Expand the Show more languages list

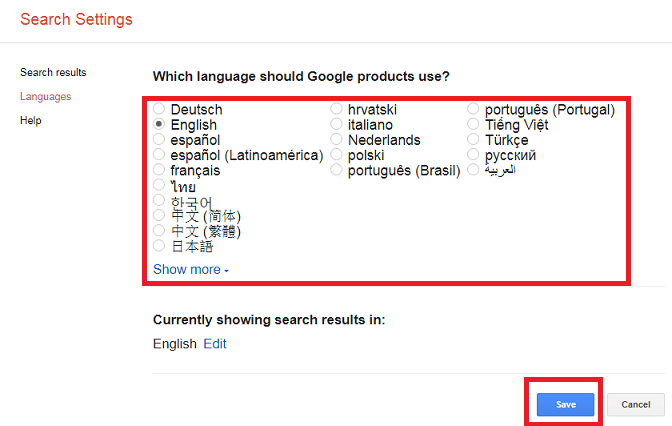click(x=190, y=270)
